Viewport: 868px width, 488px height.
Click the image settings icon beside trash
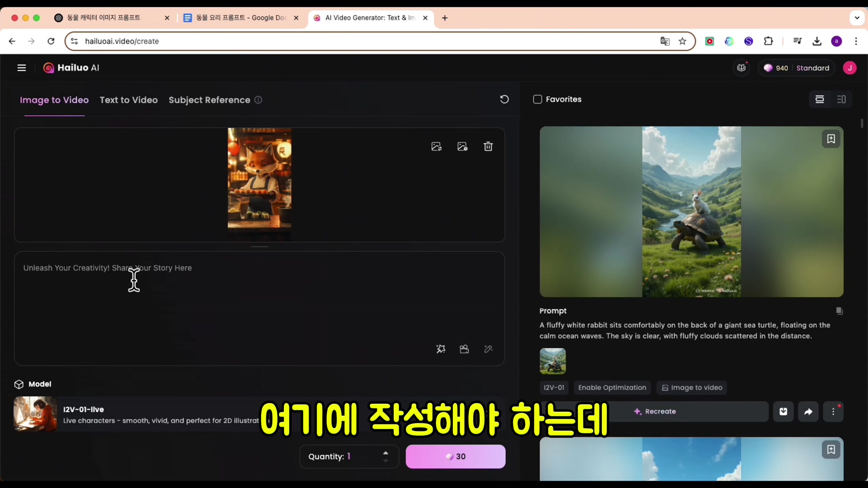pos(463,146)
